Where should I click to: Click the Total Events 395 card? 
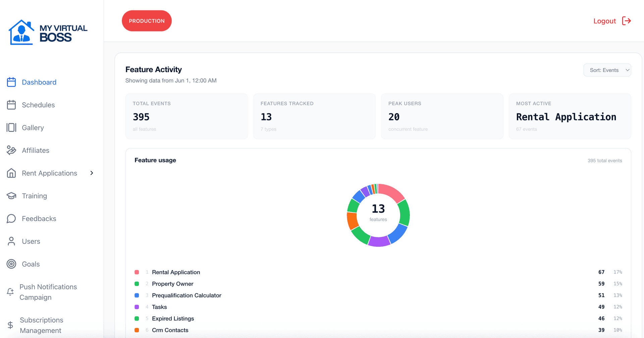pos(186,116)
